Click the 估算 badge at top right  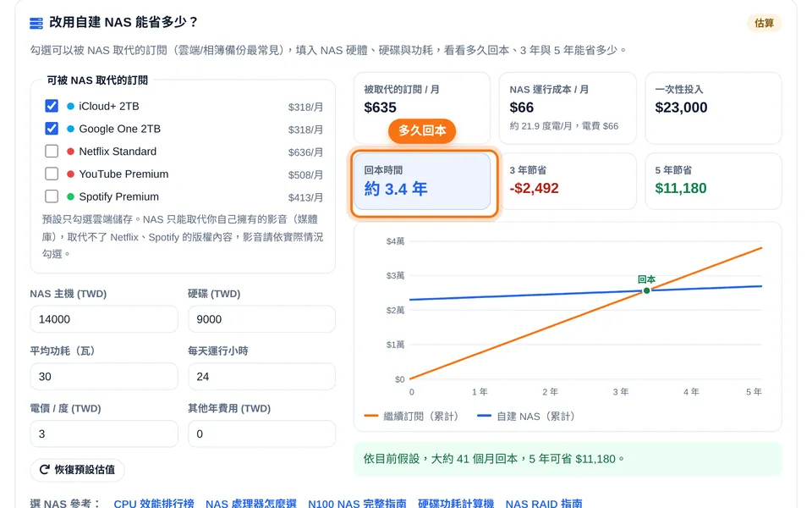click(x=764, y=24)
